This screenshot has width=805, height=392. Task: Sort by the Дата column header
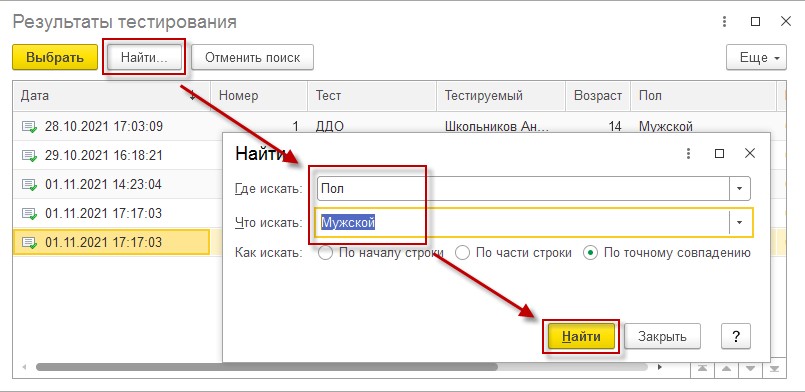tap(111, 95)
